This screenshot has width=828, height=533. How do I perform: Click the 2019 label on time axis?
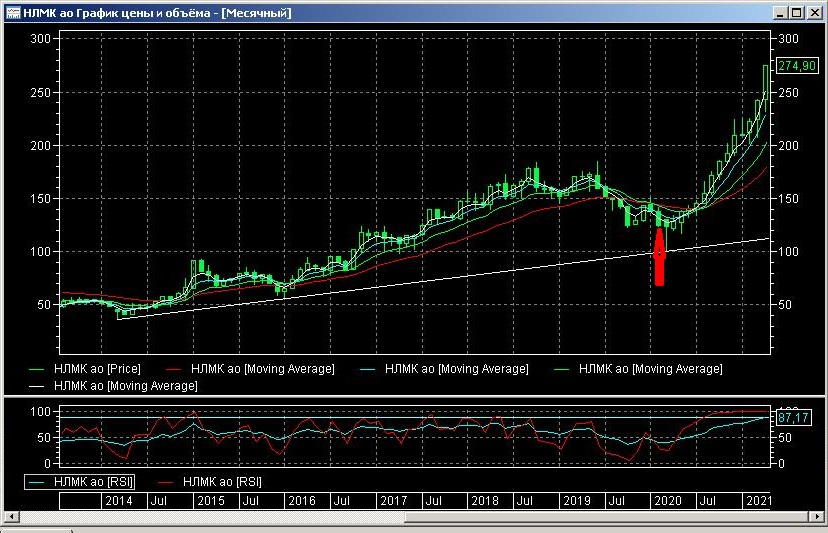tap(577, 500)
